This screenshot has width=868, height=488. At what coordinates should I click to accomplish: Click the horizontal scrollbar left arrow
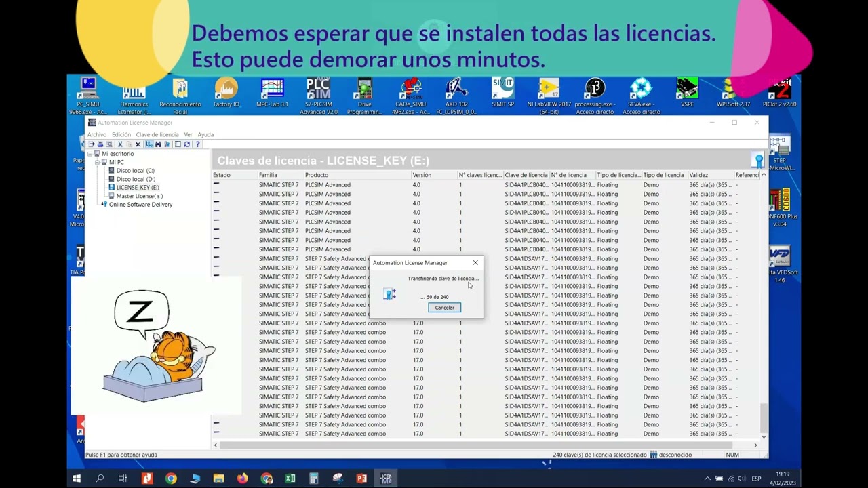(216, 445)
